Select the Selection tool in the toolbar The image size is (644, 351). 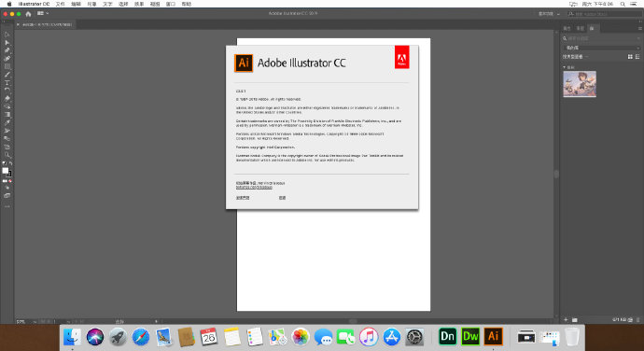[7, 35]
